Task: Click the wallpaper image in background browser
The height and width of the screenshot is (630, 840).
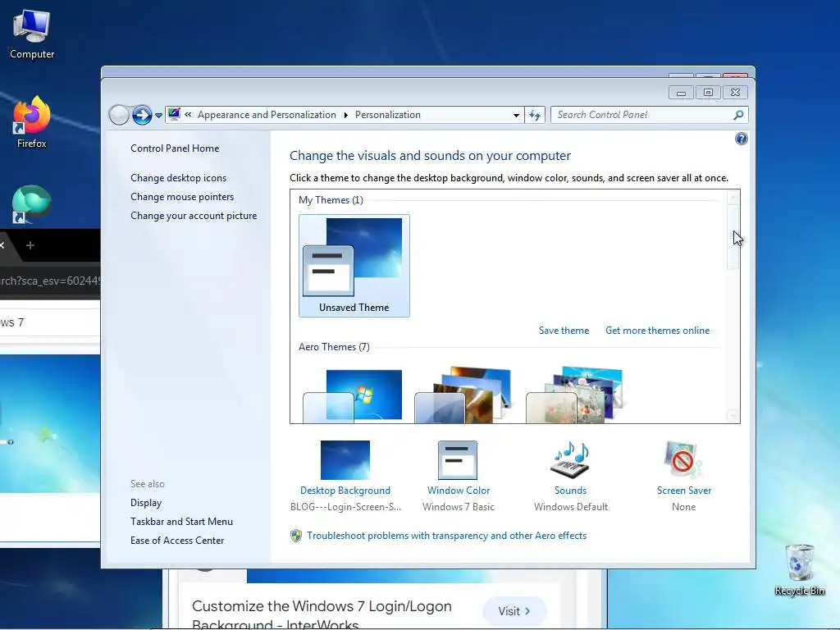Action: pyautogui.click(x=50, y=423)
